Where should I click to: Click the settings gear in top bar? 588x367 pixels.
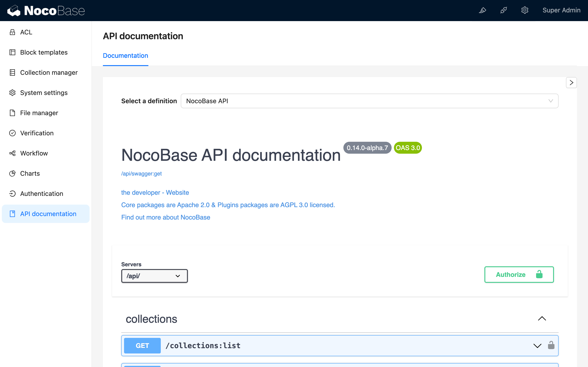(x=525, y=10)
